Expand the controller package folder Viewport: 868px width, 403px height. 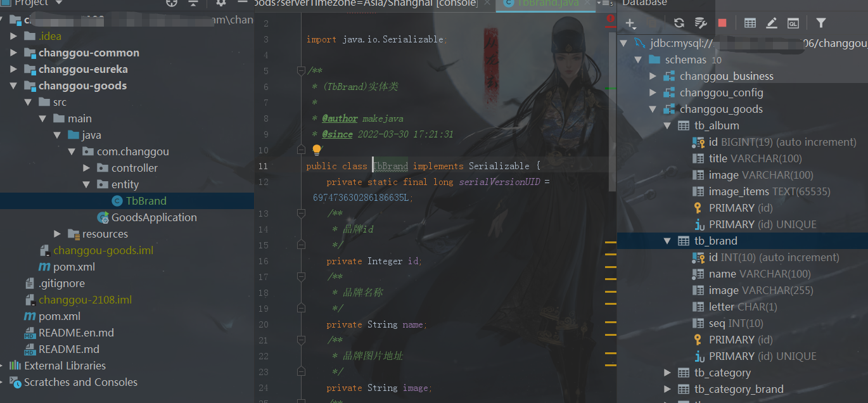(x=87, y=167)
